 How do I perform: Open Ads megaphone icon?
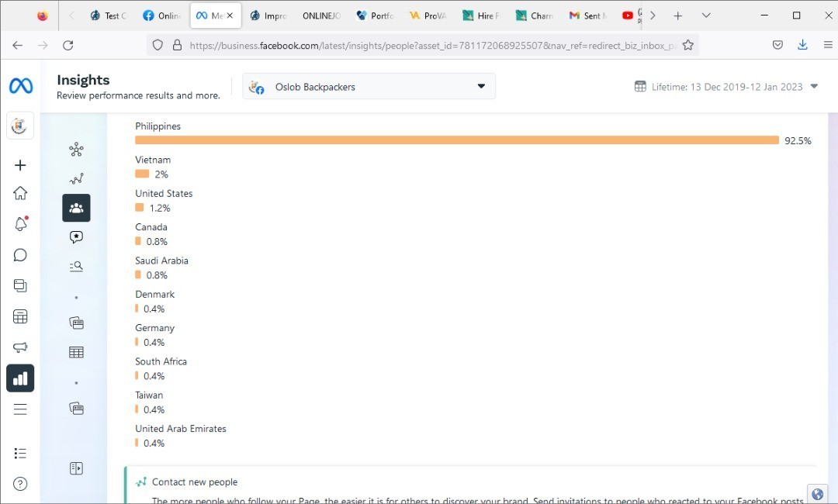[x=19, y=347]
